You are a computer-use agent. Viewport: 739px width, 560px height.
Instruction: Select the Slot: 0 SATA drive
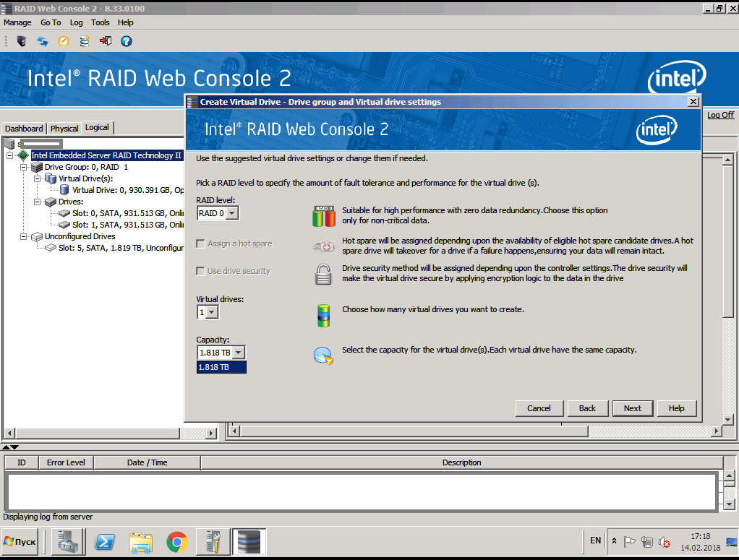tap(128, 213)
